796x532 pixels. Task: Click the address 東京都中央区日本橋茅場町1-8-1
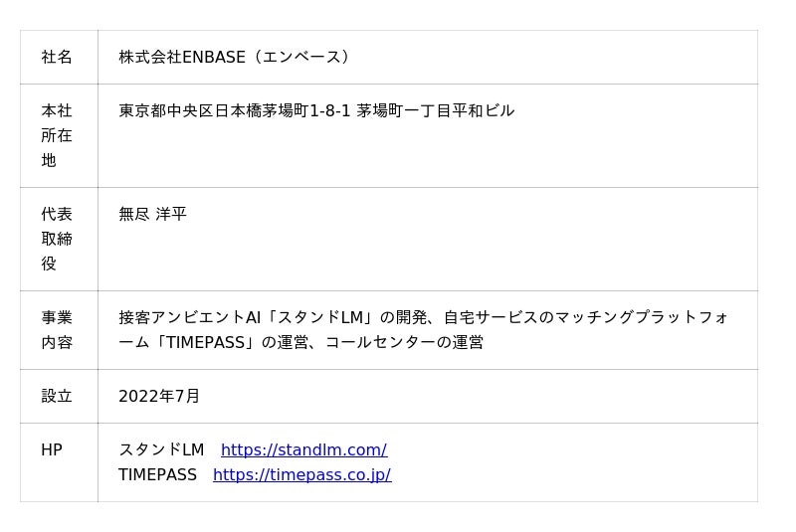235,110
